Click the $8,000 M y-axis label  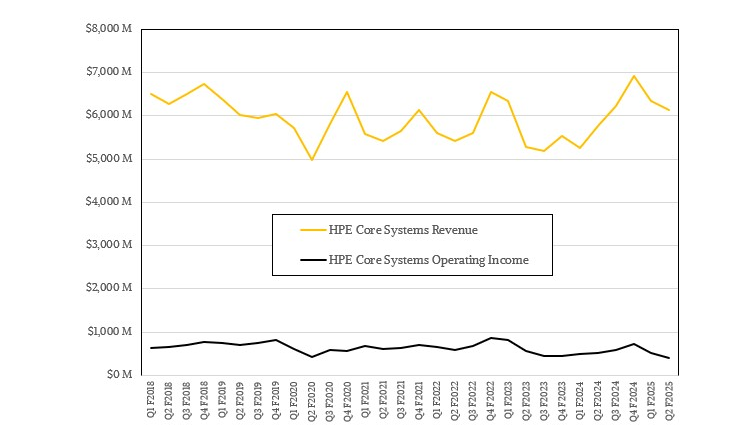tap(110, 29)
